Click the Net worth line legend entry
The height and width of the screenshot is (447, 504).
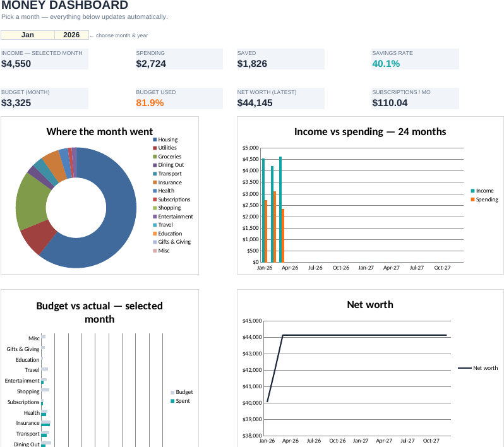478,368
